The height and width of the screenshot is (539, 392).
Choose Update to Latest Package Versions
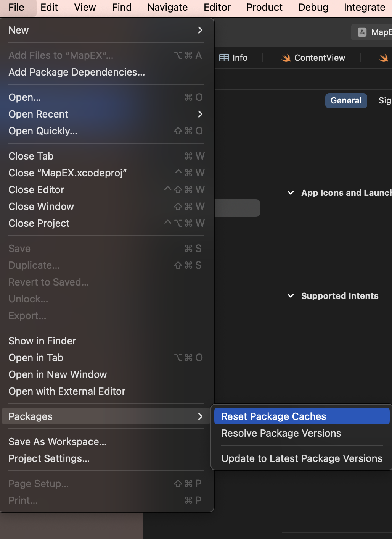coord(302,458)
